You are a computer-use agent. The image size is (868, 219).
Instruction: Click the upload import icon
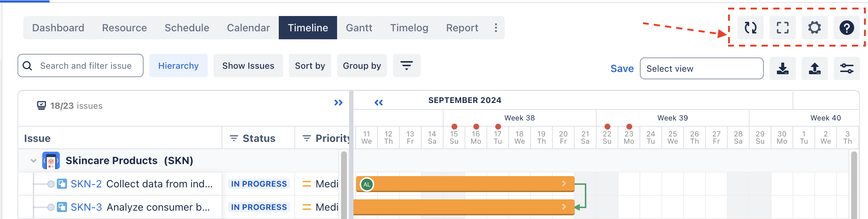pyautogui.click(x=814, y=68)
